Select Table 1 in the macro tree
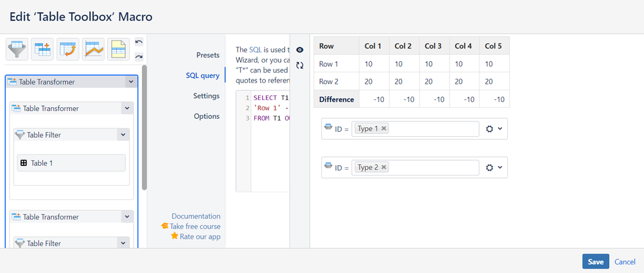 (x=71, y=163)
